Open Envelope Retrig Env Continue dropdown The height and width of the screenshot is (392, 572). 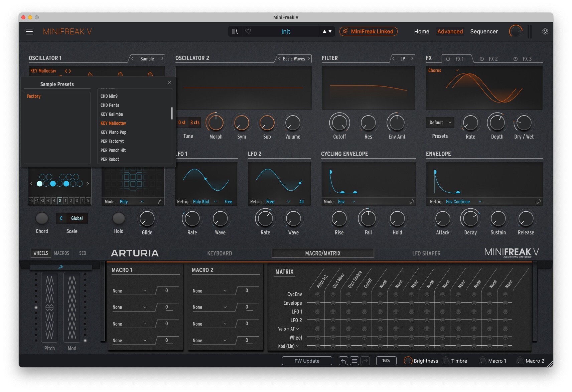[464, 202]
